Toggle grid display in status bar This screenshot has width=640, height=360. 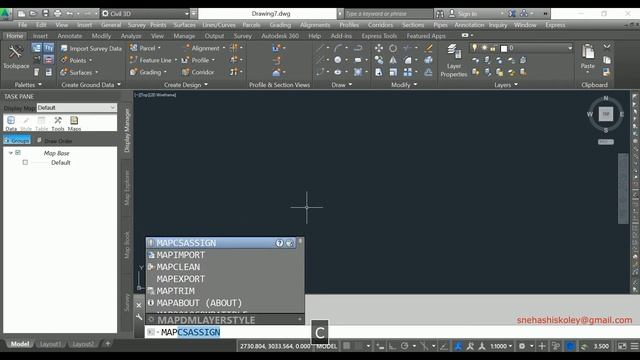tap(347, 346)
